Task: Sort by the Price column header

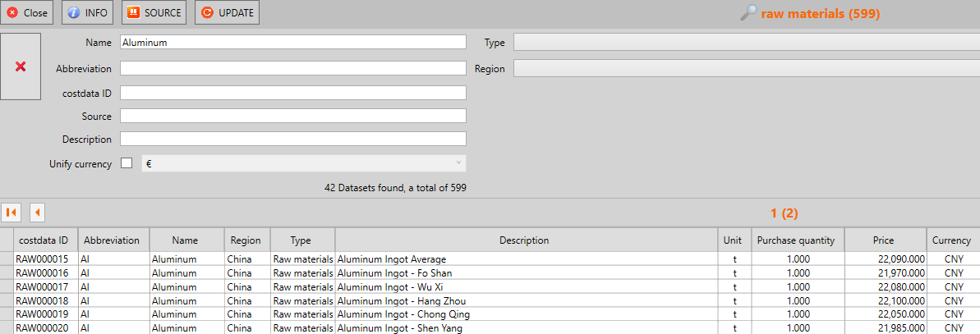Action: coord(884,240)
